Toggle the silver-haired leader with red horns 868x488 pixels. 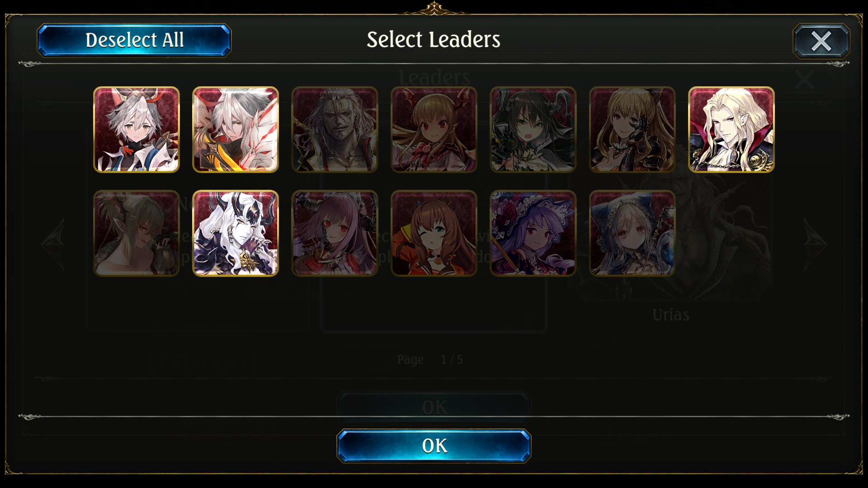tap(136, 130)
